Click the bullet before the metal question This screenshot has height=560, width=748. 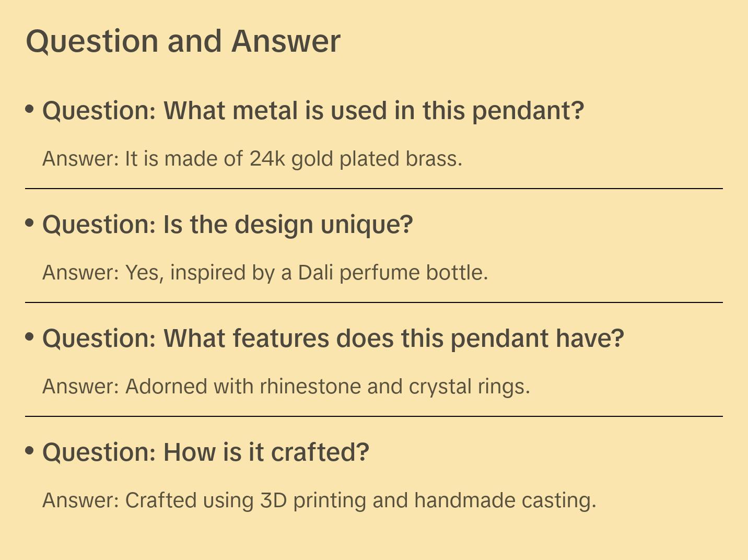point(30,109)
